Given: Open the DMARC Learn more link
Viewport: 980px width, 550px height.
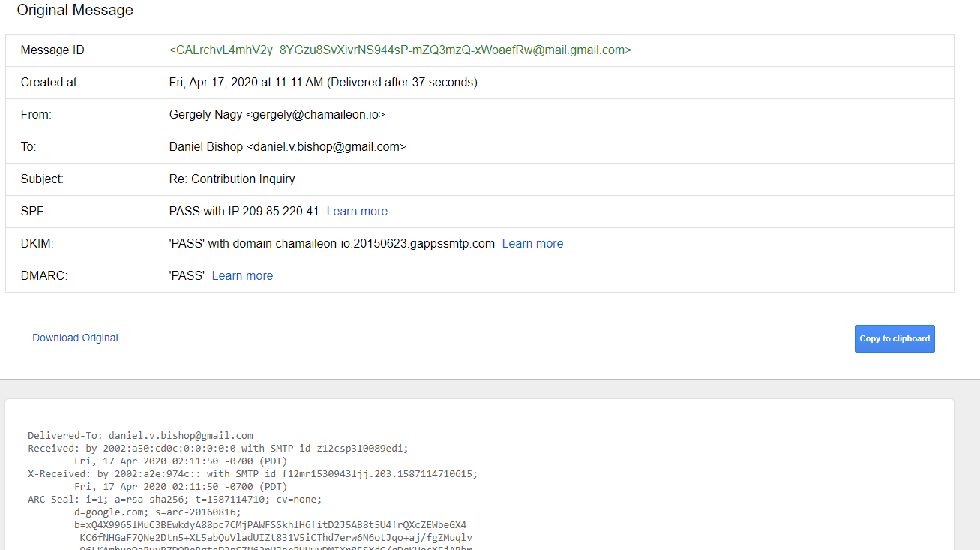Looking at the screenshot, I should (x=242, y=275).
